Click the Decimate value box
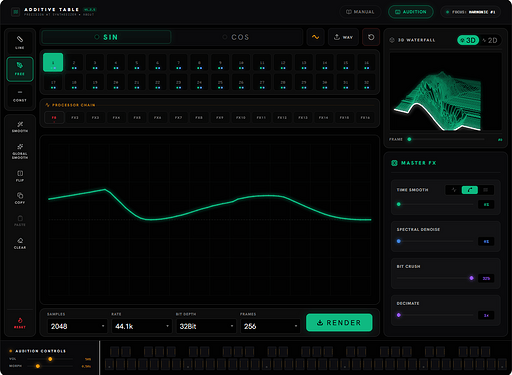This screenshot has height=375, width=512. coord(486,315)
